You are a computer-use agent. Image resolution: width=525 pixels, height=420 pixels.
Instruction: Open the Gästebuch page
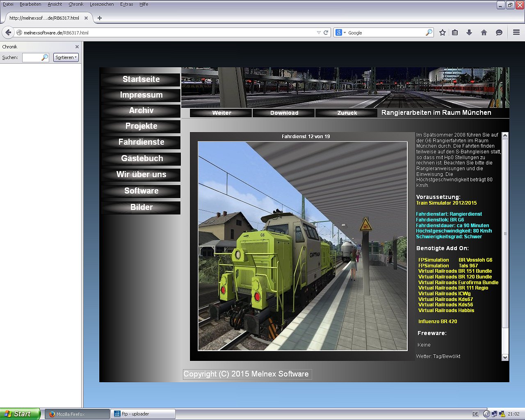(141, 159)
